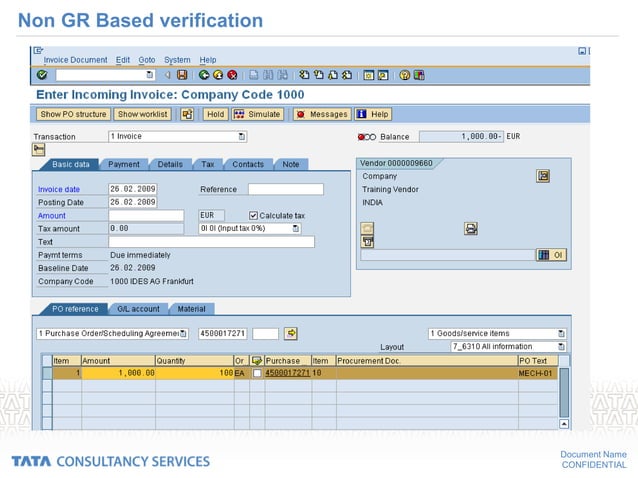Click the printer icon in Vendor panel

pos(471,229)
